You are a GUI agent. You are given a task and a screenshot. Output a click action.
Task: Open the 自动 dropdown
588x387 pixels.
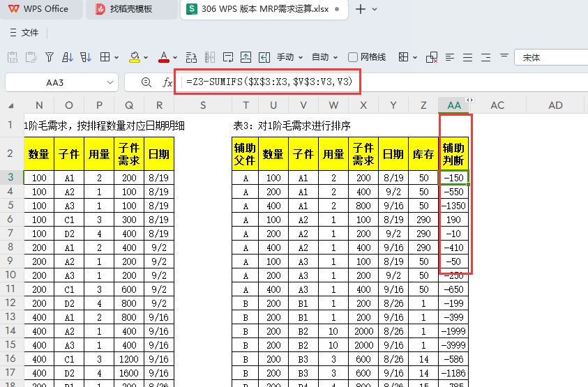(x=325, y=57)
